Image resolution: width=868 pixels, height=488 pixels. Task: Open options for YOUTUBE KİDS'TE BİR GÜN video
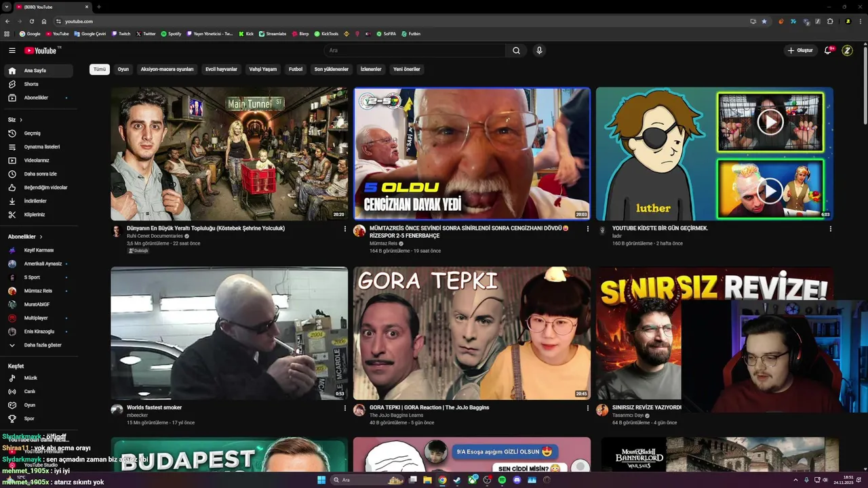click(830, 229)
